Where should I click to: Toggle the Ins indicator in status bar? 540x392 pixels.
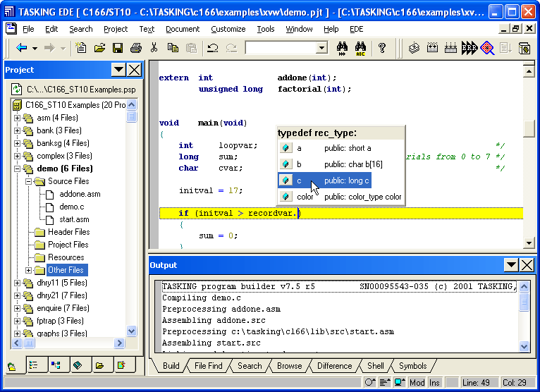(x=435, y=383)
